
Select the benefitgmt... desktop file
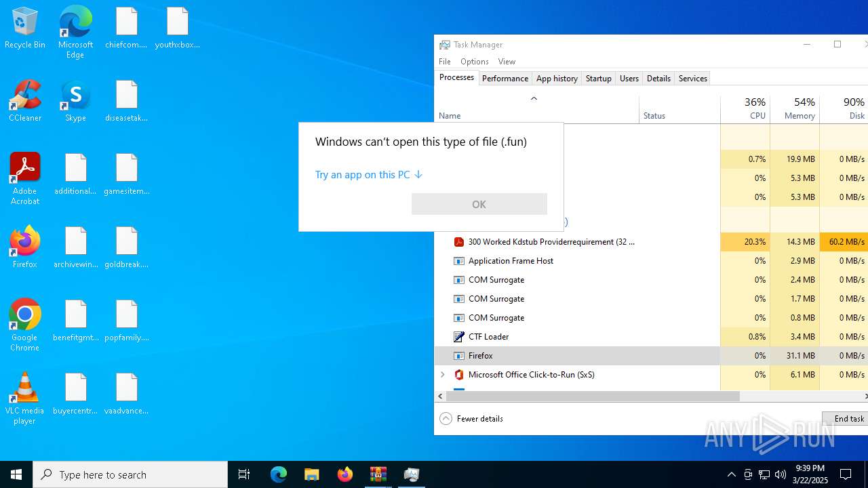(x=75, y=321)
